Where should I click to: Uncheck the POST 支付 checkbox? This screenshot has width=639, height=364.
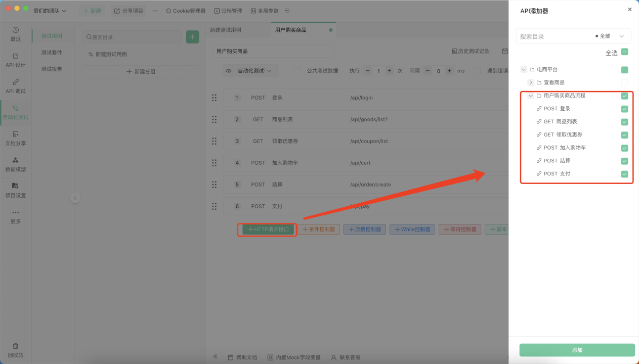point(625,174)
